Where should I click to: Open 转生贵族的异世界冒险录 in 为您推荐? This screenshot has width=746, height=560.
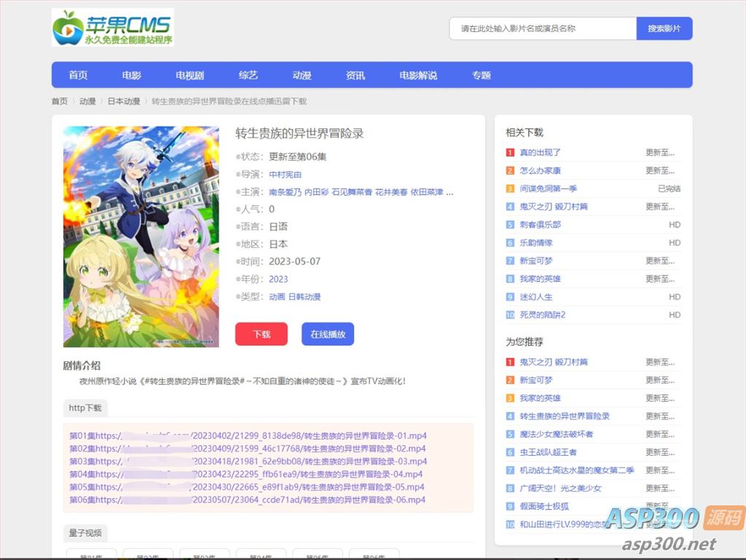tap(565, 416)
